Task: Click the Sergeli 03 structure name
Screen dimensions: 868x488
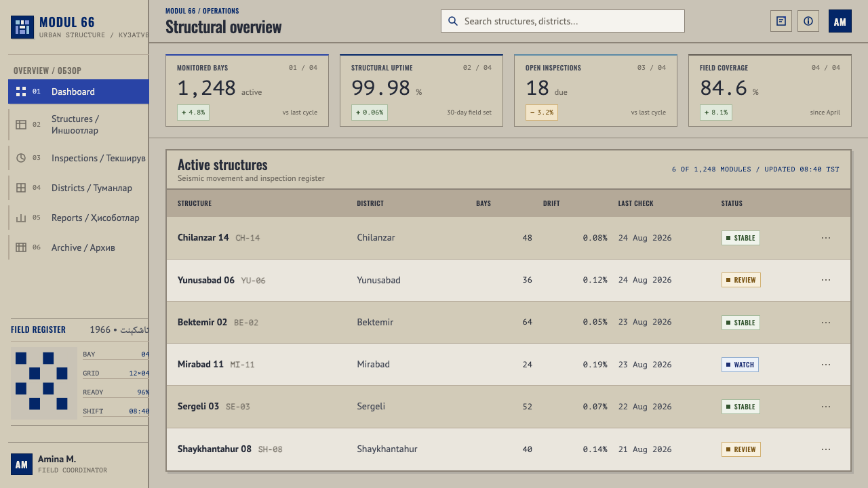Action: point(198,407)
